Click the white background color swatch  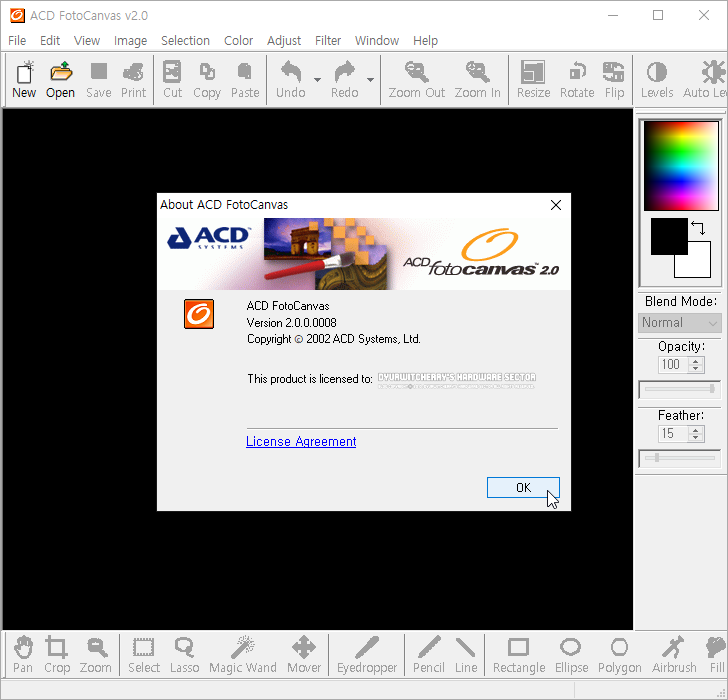(x=699, y=266)
